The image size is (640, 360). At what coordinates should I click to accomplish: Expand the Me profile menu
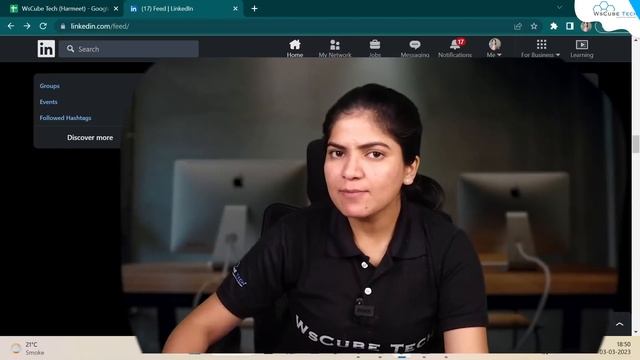point(494,49)
